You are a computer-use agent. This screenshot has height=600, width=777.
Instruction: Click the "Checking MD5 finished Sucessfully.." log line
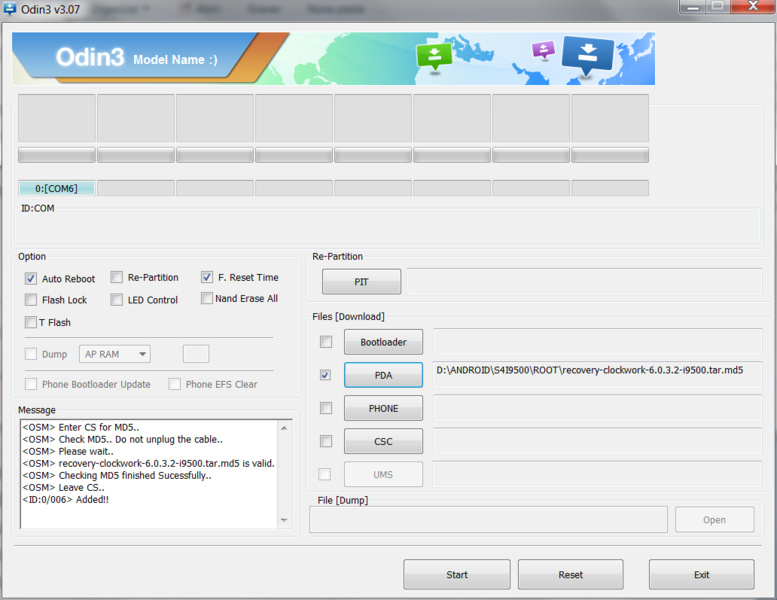[x=117, y=476]
